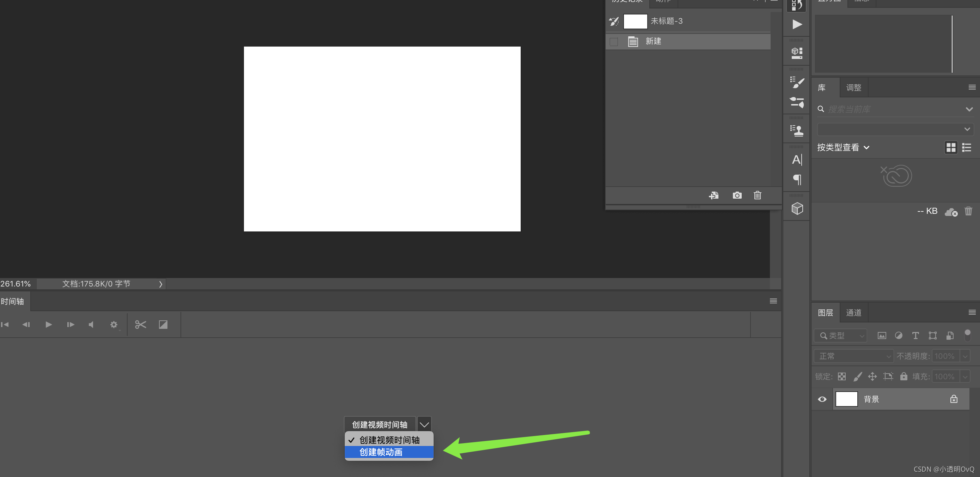Toggle layer filtering on or off switch

tap(967, 335)
